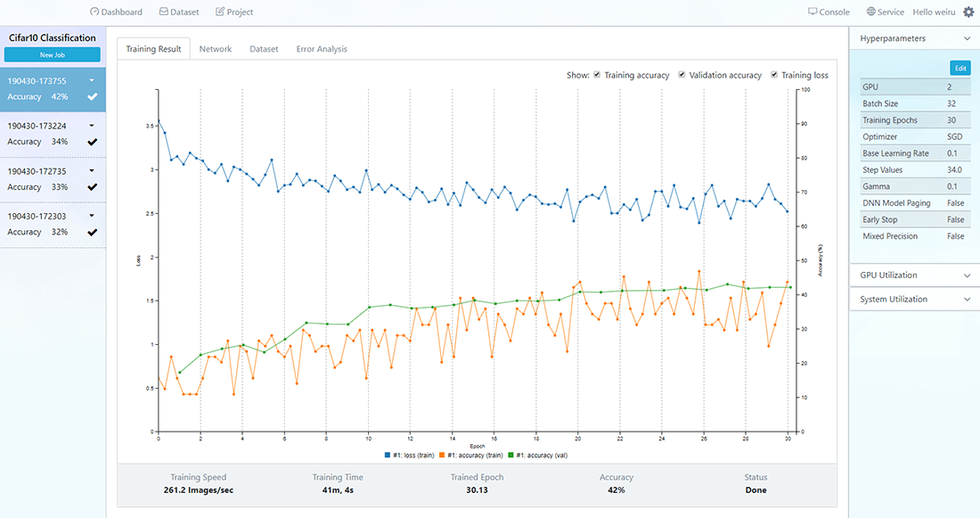The width and height of the screenshot is (980, 518).
Task: Toggle the Training accuracy checkbox
Action: 597,75
